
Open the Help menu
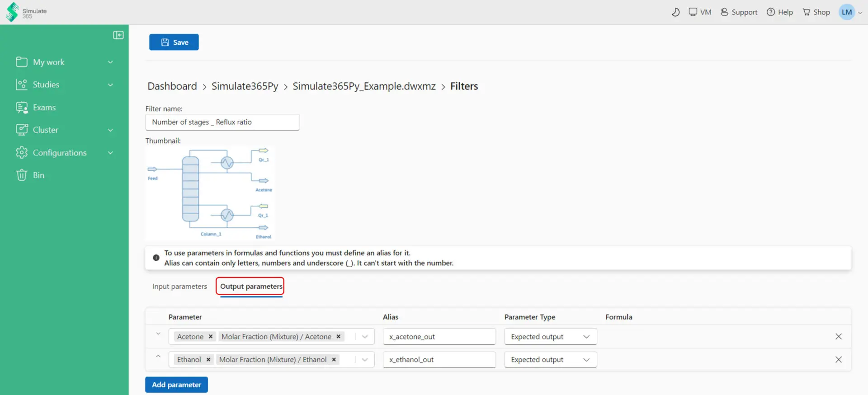780,12
